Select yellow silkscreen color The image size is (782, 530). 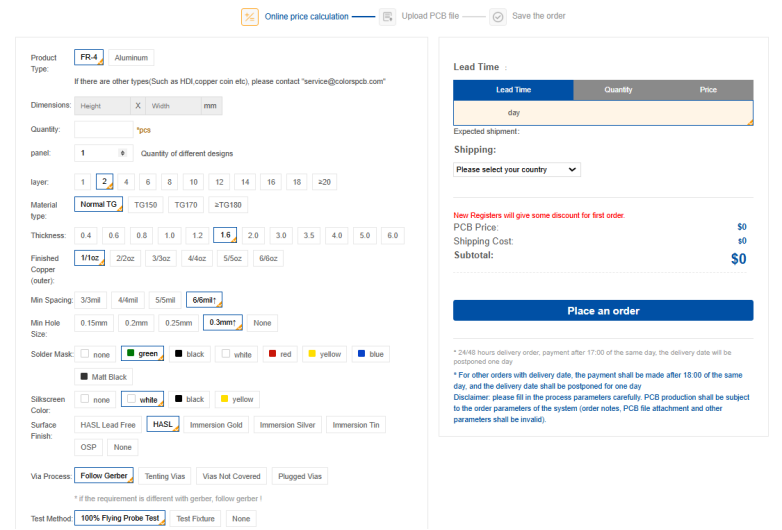pyautogui.click(x=237, y=399)
